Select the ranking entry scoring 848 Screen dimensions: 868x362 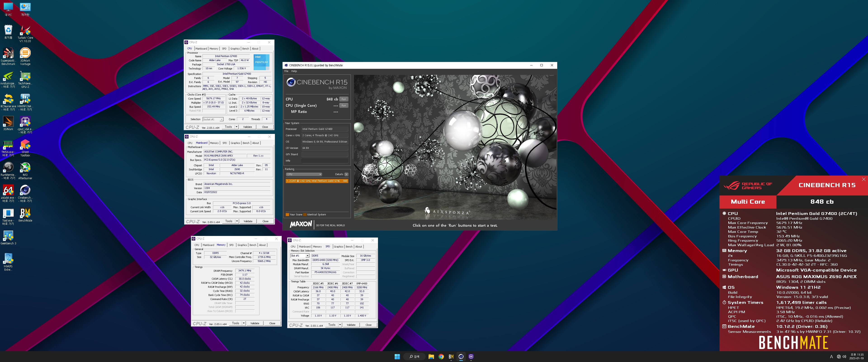[317, 181]
